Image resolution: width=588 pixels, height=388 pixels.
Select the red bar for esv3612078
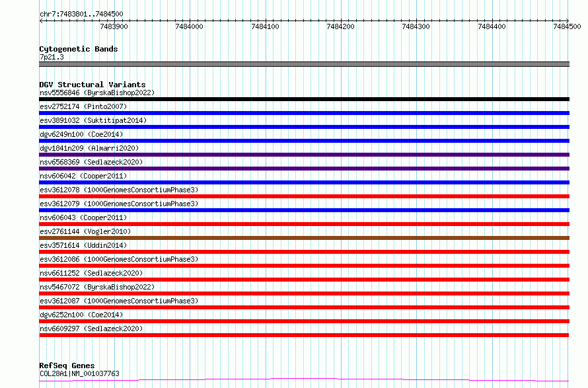(304, 196)
